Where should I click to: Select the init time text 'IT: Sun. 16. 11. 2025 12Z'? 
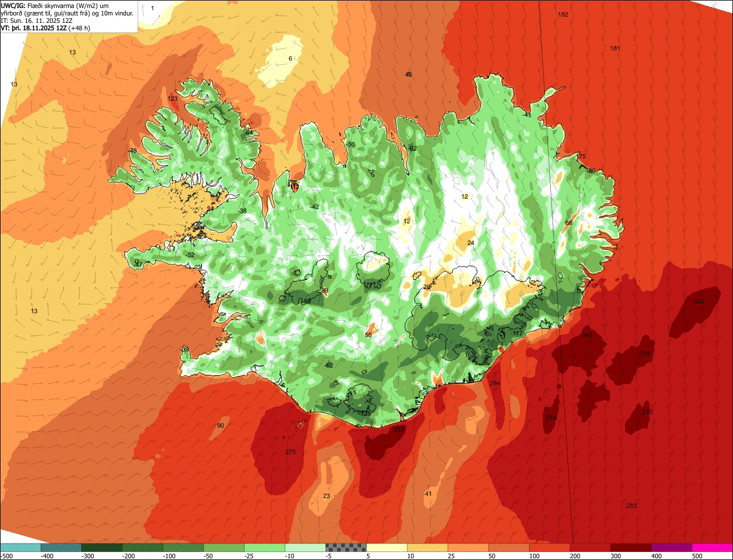point(37,20)
